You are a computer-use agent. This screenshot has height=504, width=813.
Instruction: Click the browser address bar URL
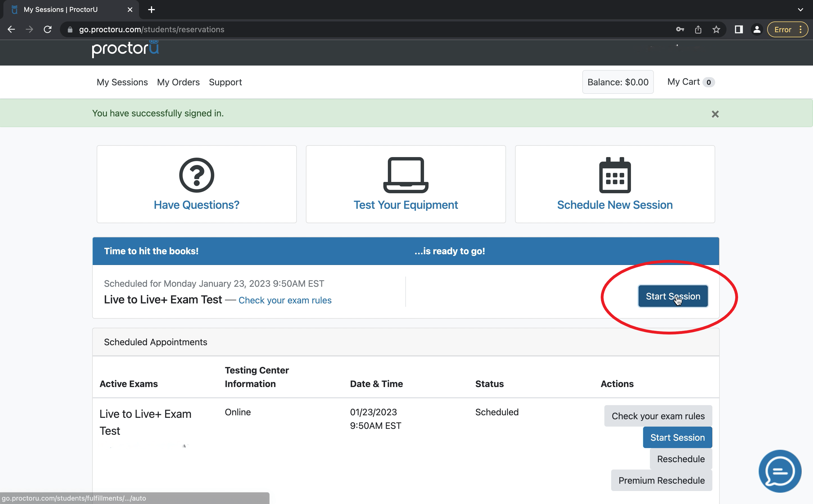[152, 30]
